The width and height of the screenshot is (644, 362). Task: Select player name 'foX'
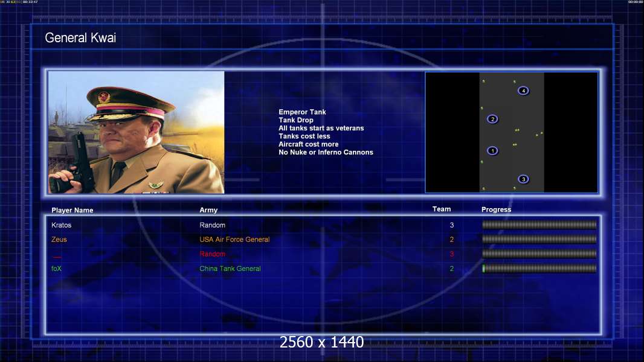pos(56,268)
